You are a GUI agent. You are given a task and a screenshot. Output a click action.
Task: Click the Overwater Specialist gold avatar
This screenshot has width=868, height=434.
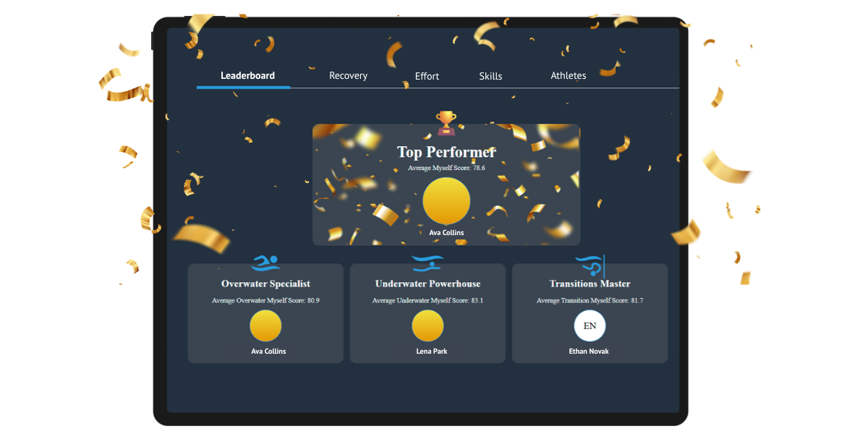click(x=265, y=325)
